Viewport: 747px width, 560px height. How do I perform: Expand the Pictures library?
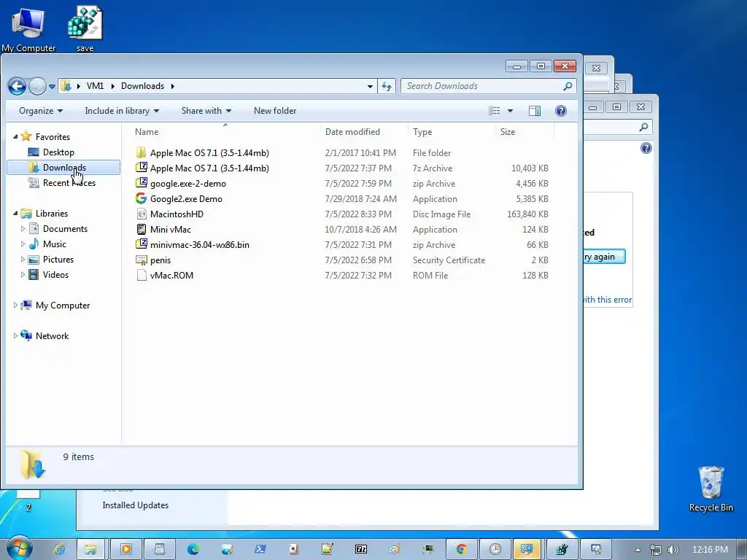pos(23,260)
